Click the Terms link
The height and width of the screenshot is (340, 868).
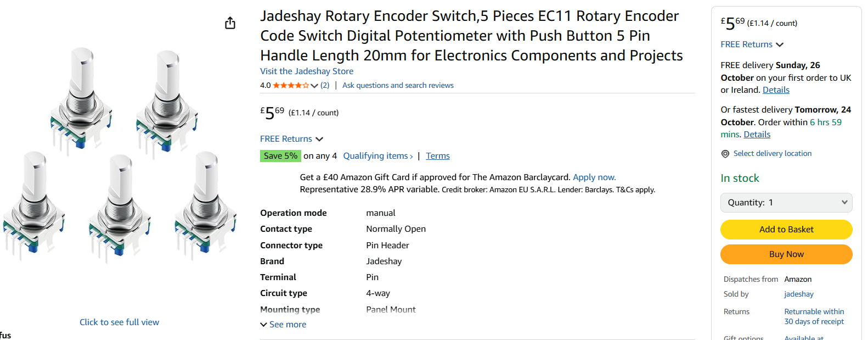437,156
